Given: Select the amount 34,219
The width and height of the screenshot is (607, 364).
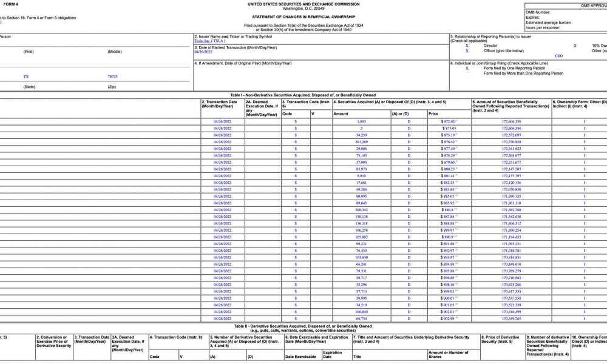Looking at the screenshot, I should click(x=361, y=305).
